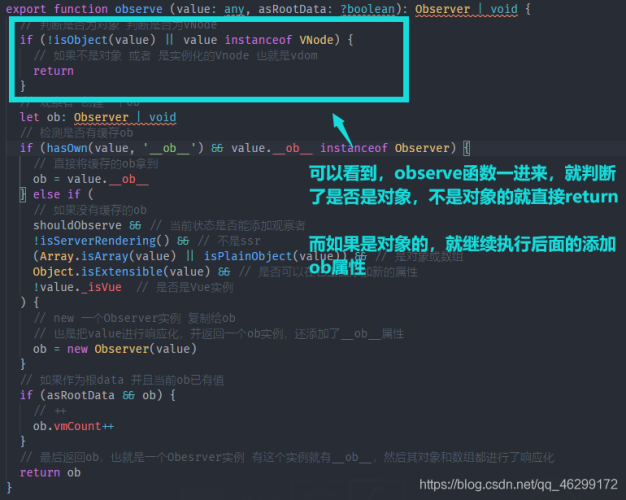The width and height of the screenshot is (626, 500).
Task: Click the 'if (asRootData && ob) {' line
Action: click(x=97, y=395)
